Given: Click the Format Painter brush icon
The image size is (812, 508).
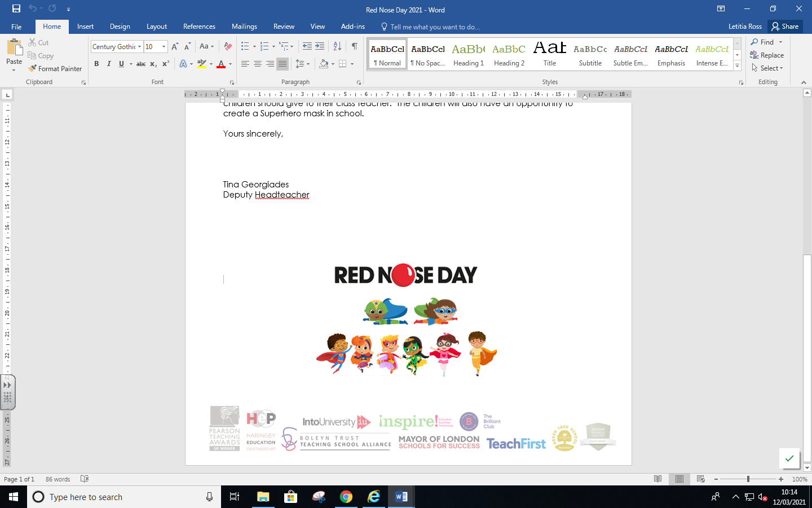Looking at the screenshot, I should pyautogui.click(x=33, y=68).
